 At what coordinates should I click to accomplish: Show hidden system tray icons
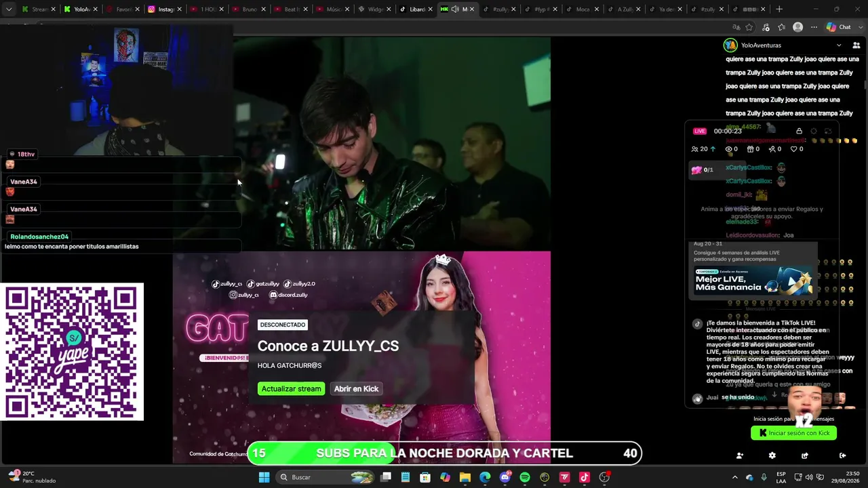[x=734, y=477]
